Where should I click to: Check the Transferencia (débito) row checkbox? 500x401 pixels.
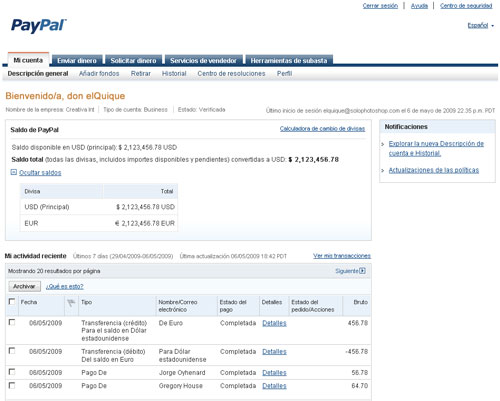coord(12,350)
